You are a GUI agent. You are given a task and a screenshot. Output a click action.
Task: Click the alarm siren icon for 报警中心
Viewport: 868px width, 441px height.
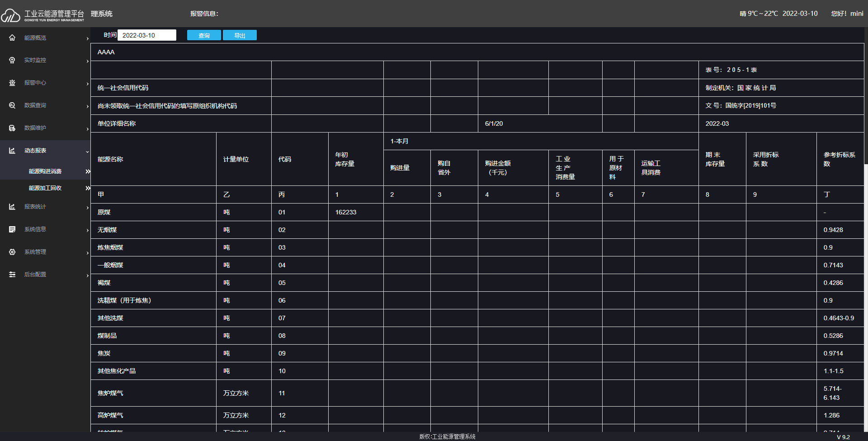pos(12,83)
